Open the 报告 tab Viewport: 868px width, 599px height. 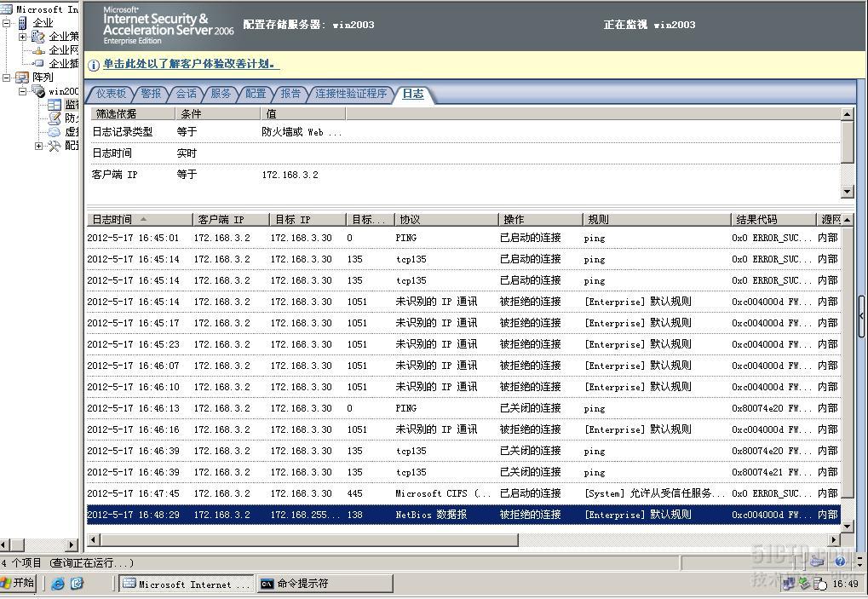[x=290, y=94]
